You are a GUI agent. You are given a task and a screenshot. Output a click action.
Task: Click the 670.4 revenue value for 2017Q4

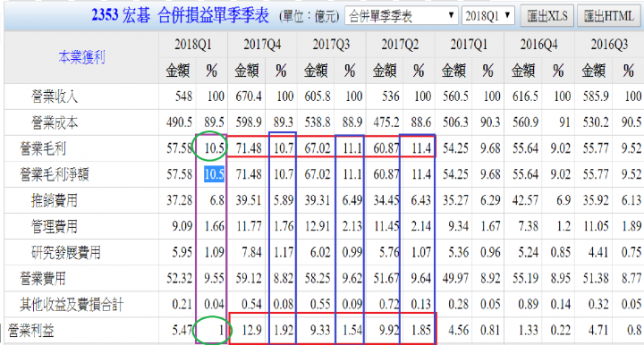click(x=249, y=97)
